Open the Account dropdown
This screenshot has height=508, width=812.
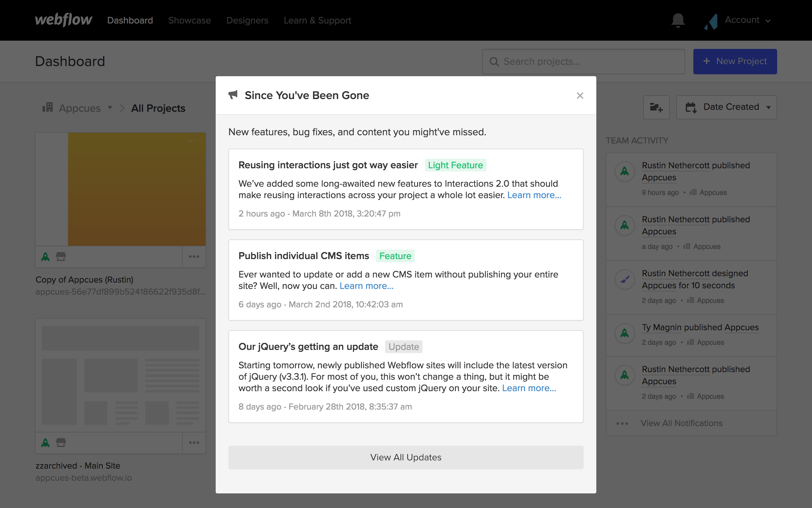pos(747,20)
